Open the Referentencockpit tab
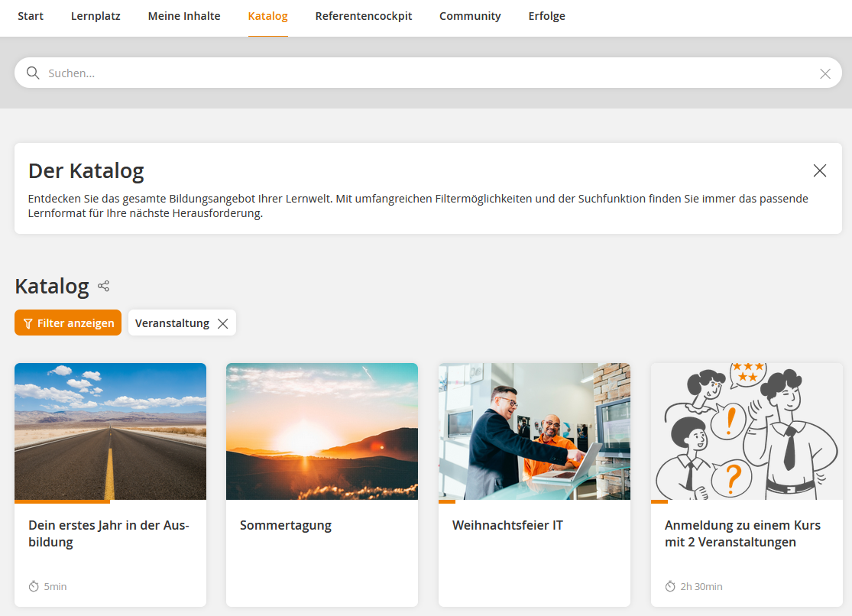The image size is (852, 616). (x=363, y=16)
